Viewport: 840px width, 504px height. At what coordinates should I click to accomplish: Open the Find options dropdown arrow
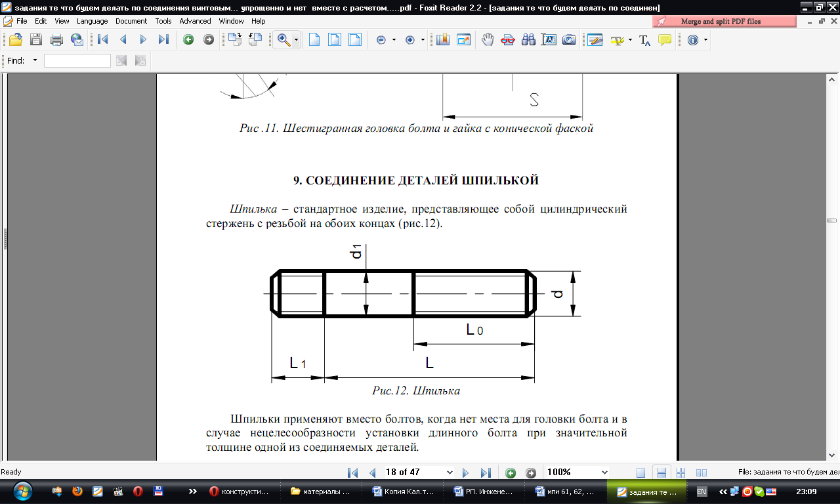[35, 60]
